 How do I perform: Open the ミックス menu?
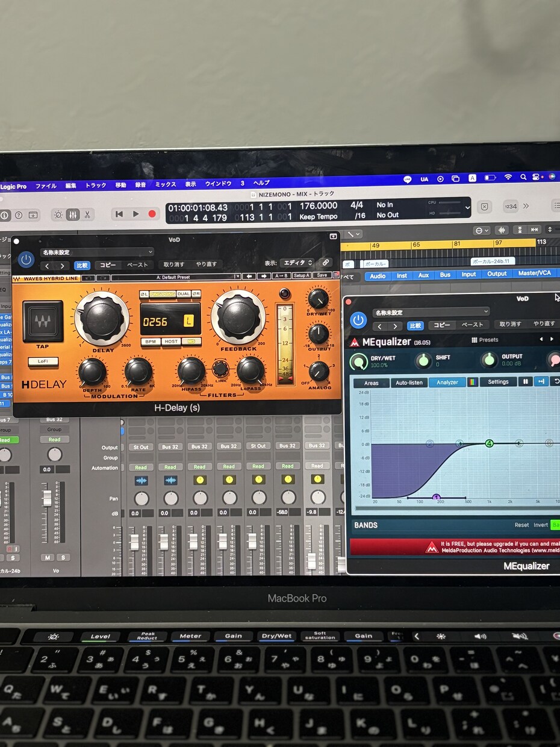166,184
